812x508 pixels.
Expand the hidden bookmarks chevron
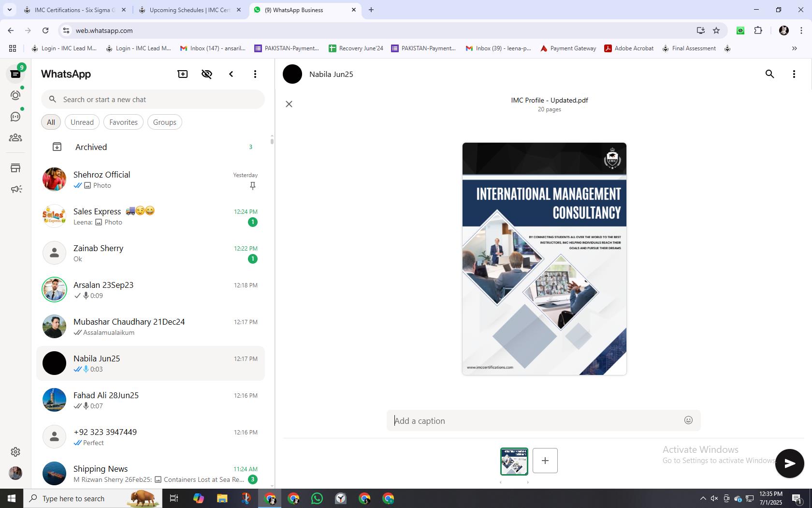coord(794,48)
